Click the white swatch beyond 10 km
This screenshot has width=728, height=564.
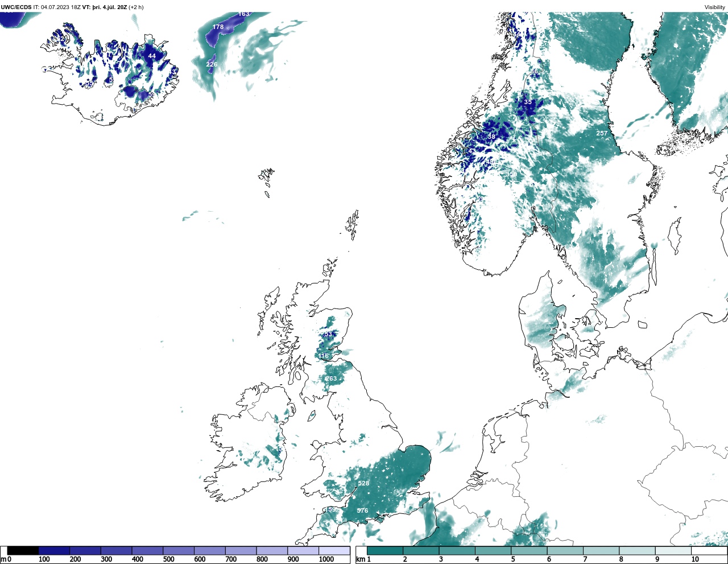point(709,551)
